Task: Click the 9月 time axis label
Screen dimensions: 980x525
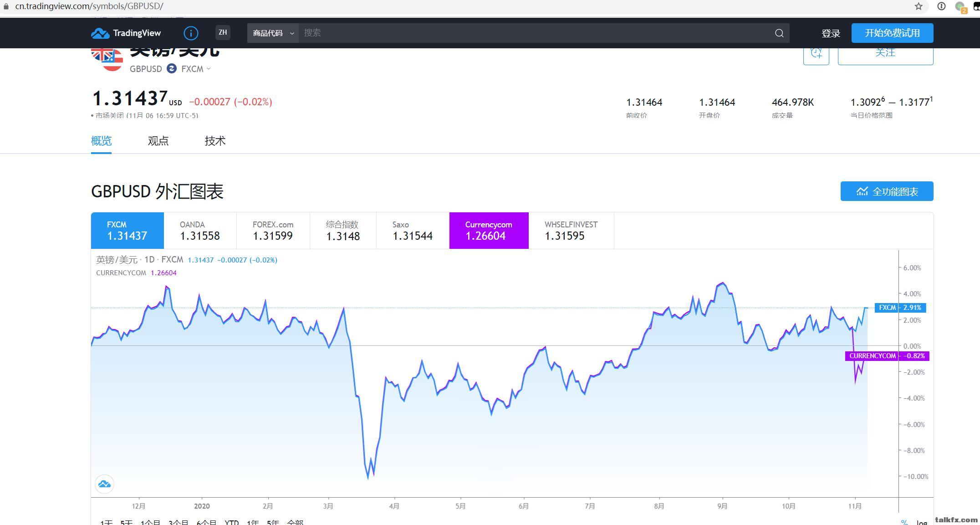Action: point(722,506)
